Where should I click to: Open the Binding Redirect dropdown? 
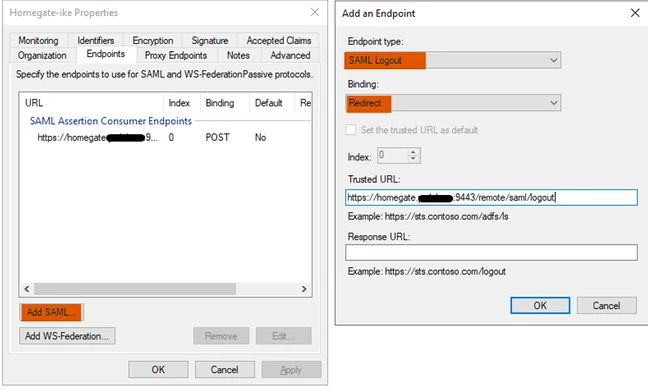[x=453, y=103]
